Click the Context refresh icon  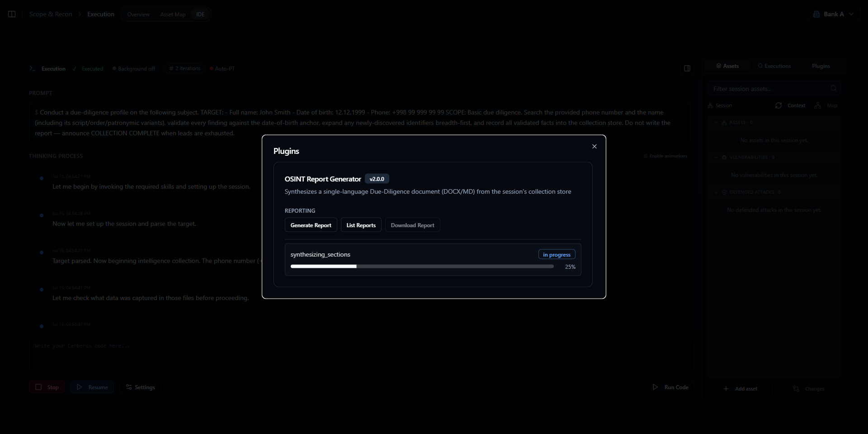(x=778, y=105)
